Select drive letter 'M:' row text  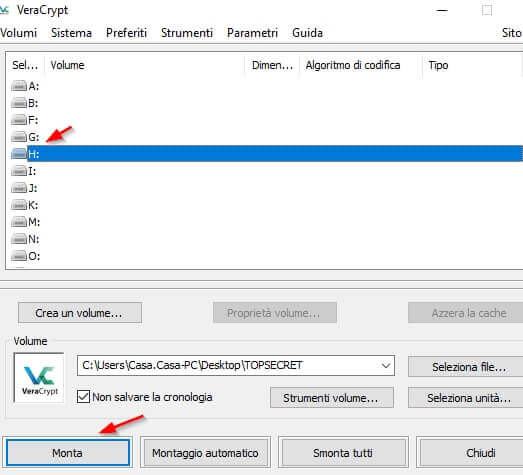tap(34, 222)
